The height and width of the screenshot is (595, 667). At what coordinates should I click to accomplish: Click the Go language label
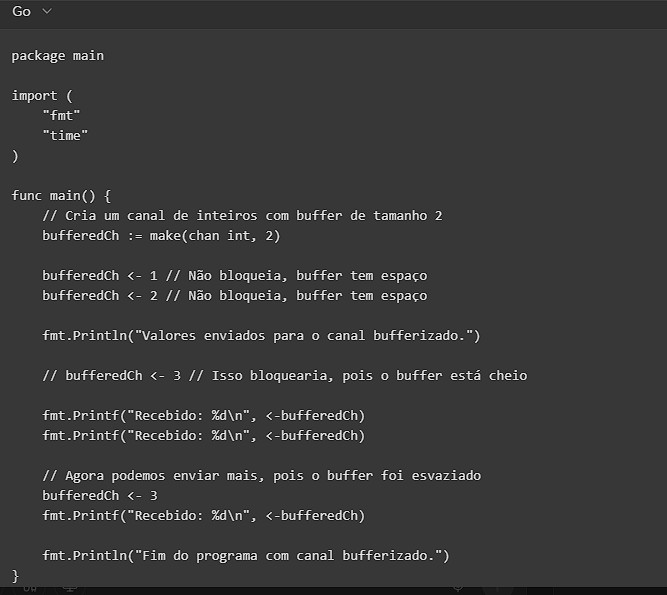[x=21, y=11]
